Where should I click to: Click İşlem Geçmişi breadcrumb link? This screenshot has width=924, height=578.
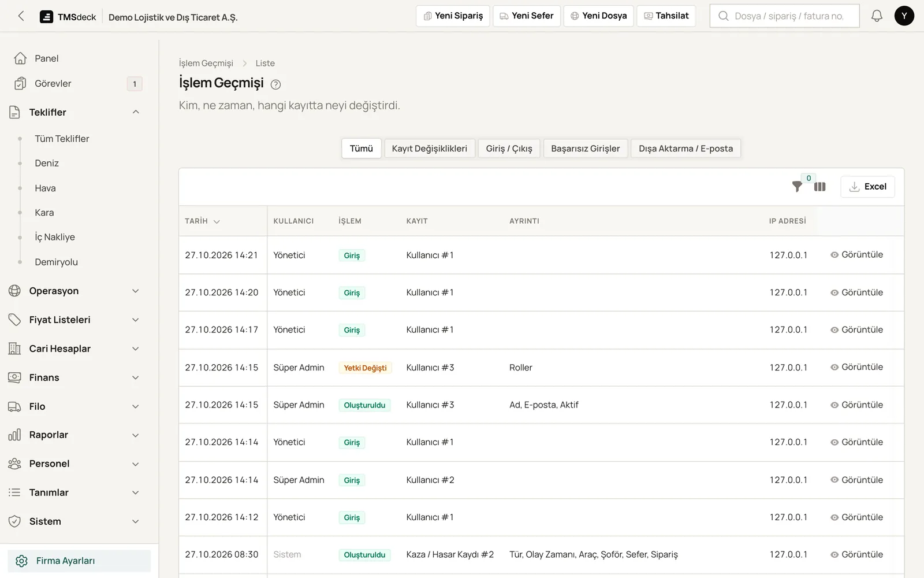tap(206, 63)
